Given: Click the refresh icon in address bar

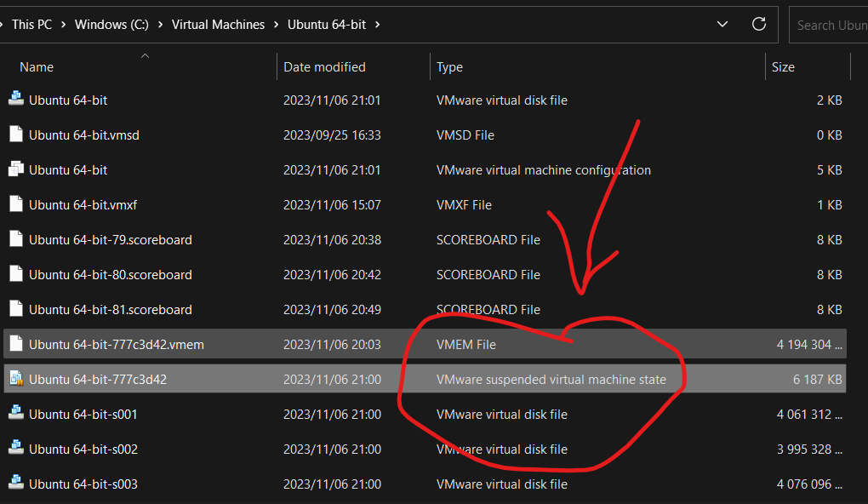Looking at the screenshot, I should click(x=758, y=24).
